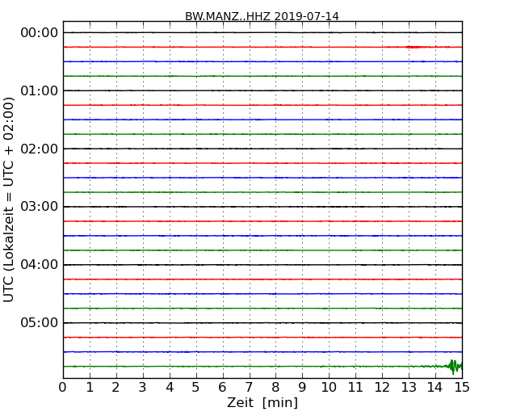Click the x-axis tick label 10
Screen dimensions: 525x420
(x=329, y=388)
